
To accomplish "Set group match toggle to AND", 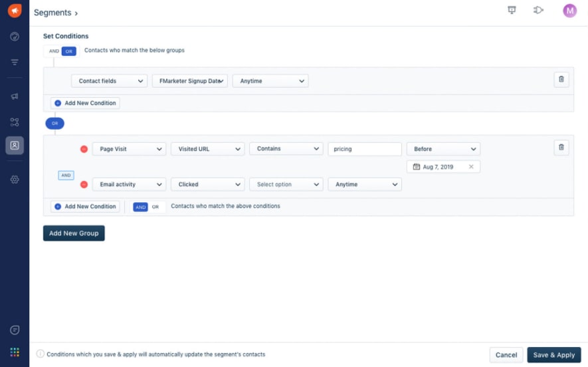I will 54,51.
